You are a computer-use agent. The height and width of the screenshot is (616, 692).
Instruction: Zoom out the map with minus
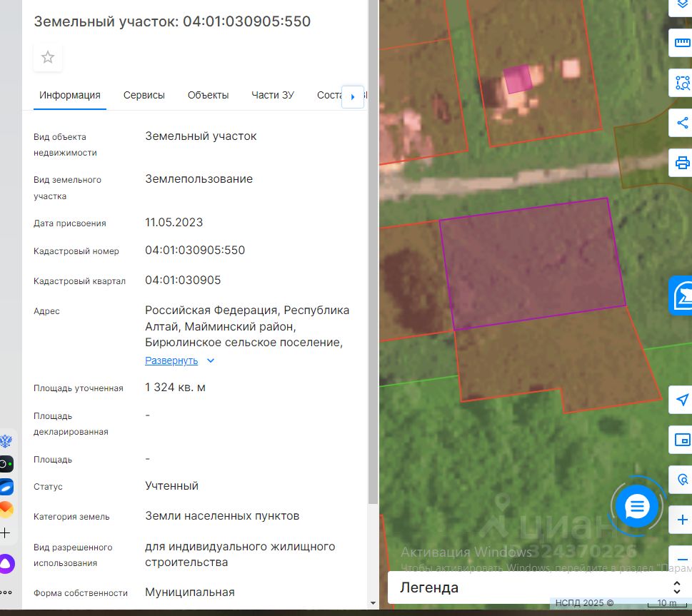point(681,559)
